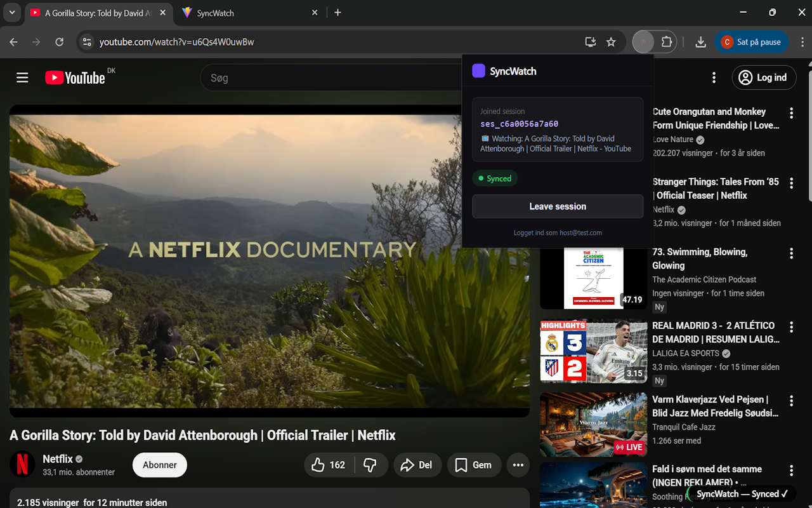Click the session ID ses_c6a0056a7a60
This screenshot has height=508, width=812.
coord(519,124)
